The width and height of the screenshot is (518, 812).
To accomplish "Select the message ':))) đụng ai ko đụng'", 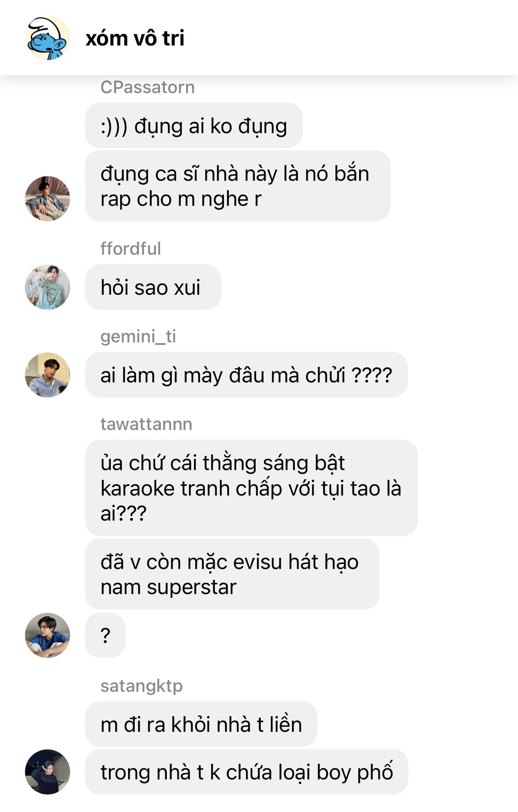I will coord(194,126).
